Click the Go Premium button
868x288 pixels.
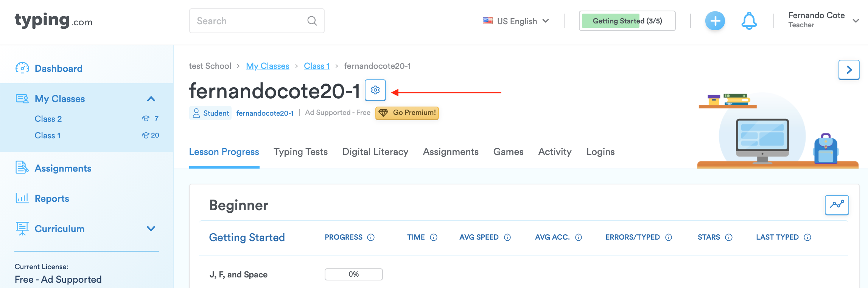[x=407, y=113]
